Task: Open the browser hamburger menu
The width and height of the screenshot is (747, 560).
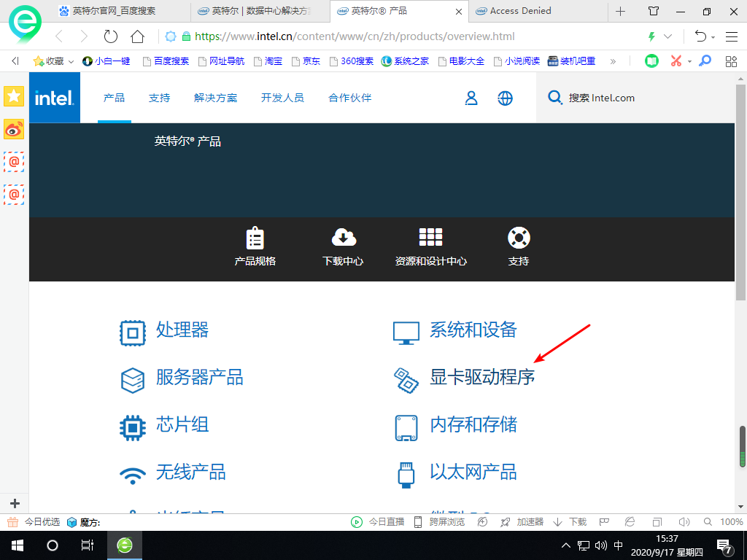Action: [732, 36]
